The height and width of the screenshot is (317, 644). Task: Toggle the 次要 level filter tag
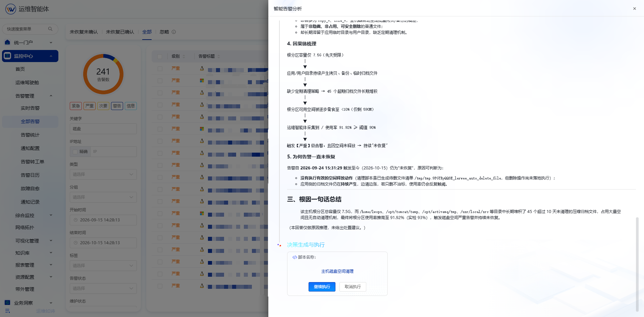pyautogui.click(x=103, y=106)
